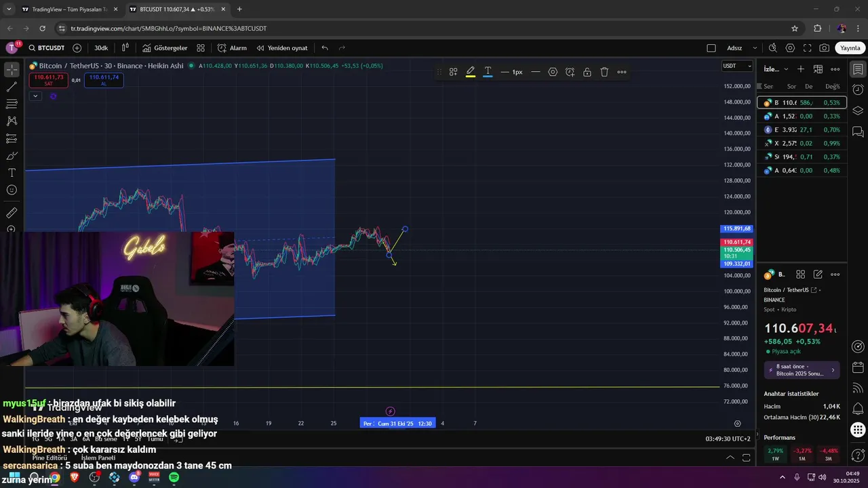
Task: Open the Bitcoin 2025 Sonu news item
Action: (802, 370)
